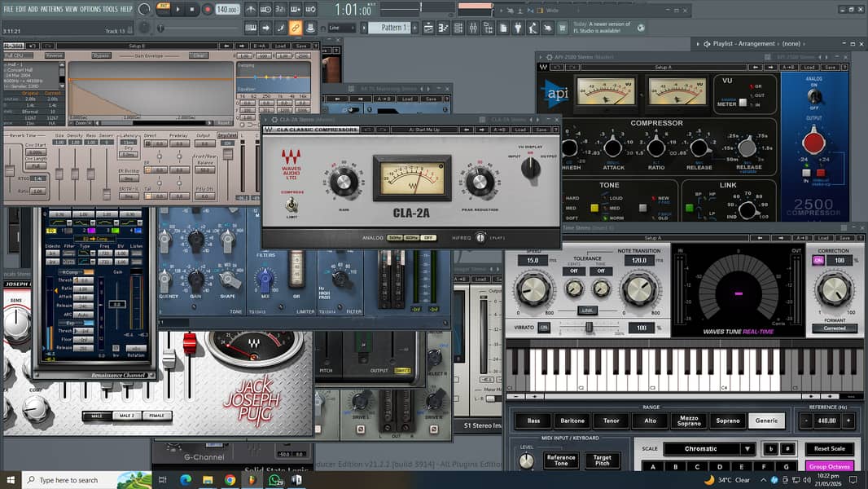This screenshot has width=868, height=489.
Task: Open the Playlist view icon
Action: [428, 28]
